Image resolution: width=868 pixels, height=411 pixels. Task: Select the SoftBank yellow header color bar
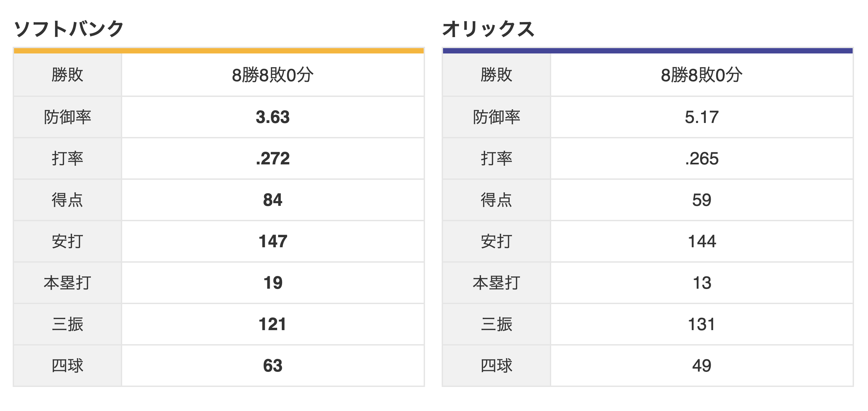[219, 50]
